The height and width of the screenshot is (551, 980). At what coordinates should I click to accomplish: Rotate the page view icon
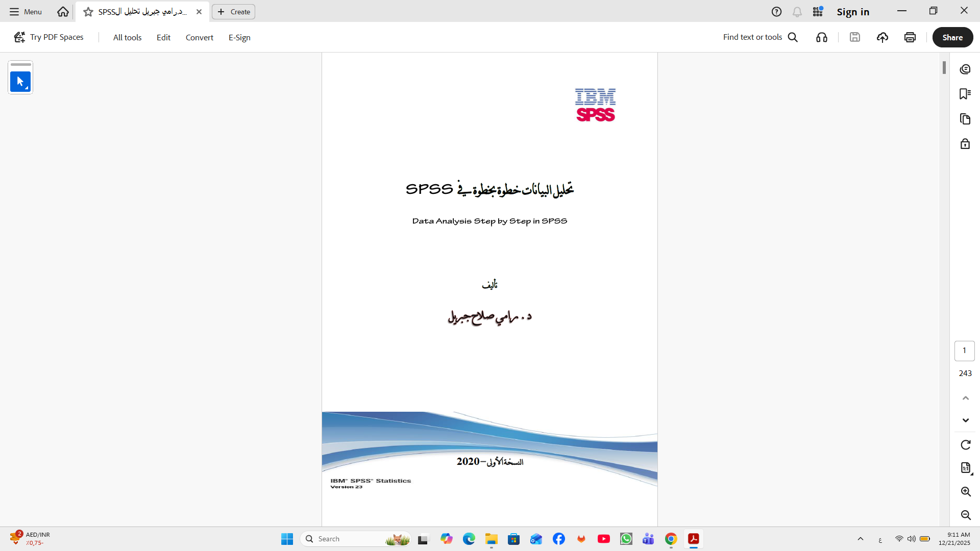[x=966, y=445]
